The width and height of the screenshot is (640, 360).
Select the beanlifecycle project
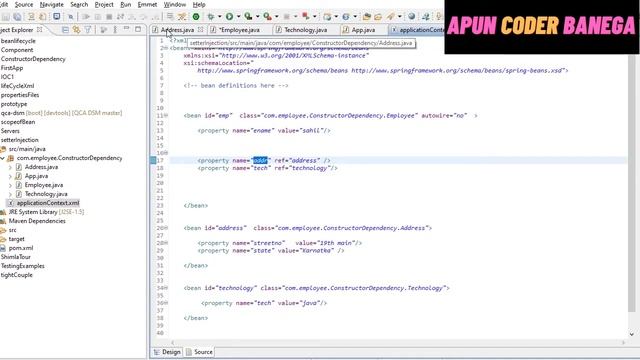18,41
